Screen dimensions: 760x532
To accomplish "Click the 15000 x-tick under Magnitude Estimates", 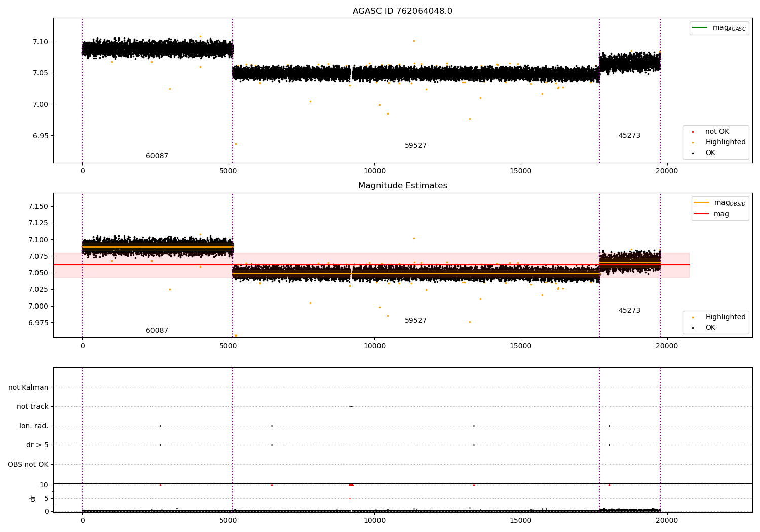I will (x=520, y=346).
